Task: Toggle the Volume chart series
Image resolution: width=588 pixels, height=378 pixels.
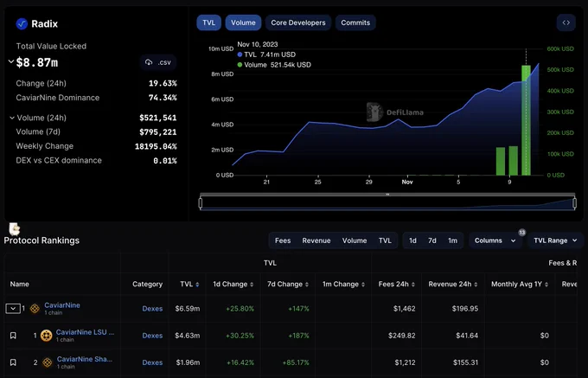Action: pyautogui.click(x=243, y=22)
